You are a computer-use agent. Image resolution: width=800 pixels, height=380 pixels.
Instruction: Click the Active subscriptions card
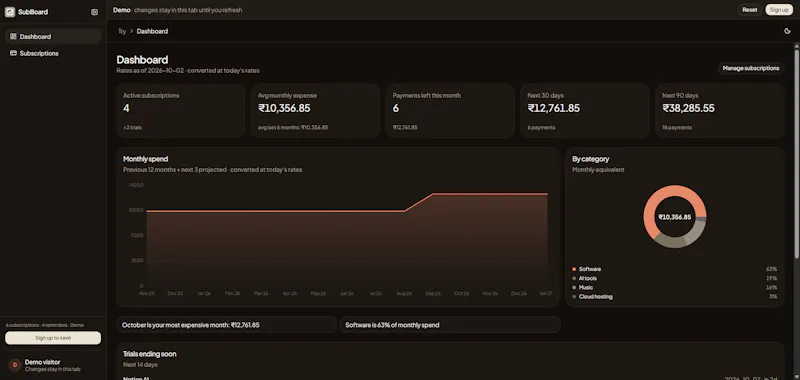(181, 111)
